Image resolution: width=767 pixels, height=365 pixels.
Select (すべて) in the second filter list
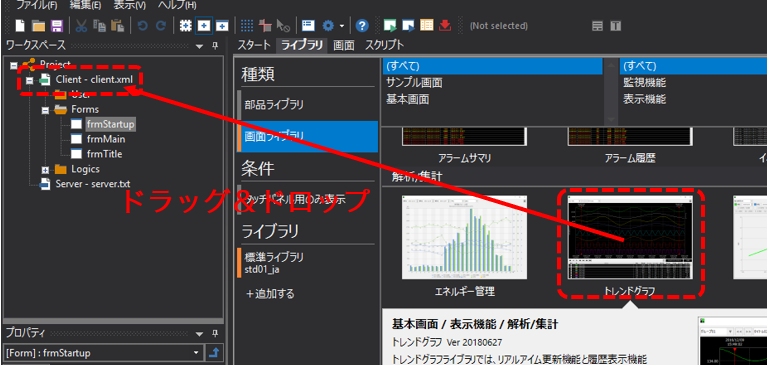coord(693,66)
